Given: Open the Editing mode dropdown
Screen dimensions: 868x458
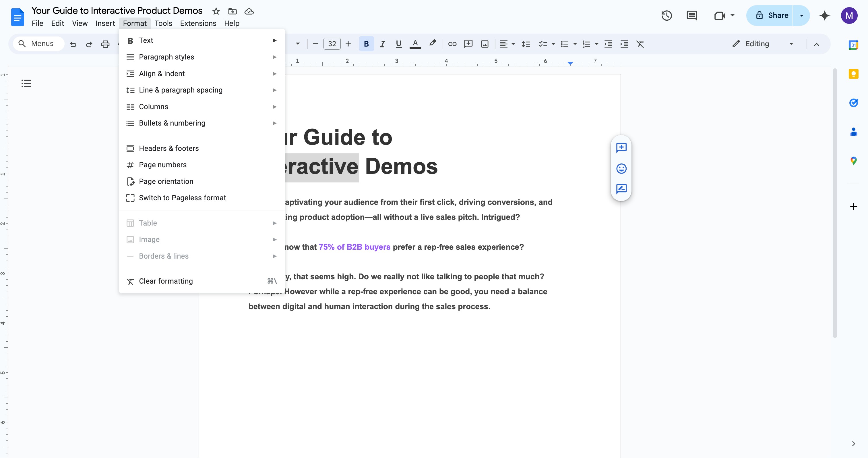Looking at the screenshot, I should (763, 44).
